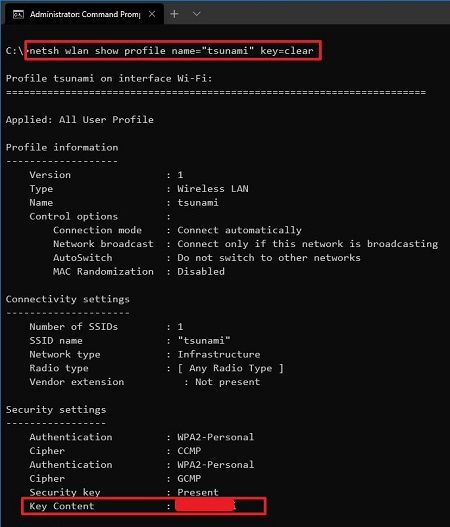The image size is (450, 527).
Task: Click the Command Prompt icon in the tab
Action: 18,14
